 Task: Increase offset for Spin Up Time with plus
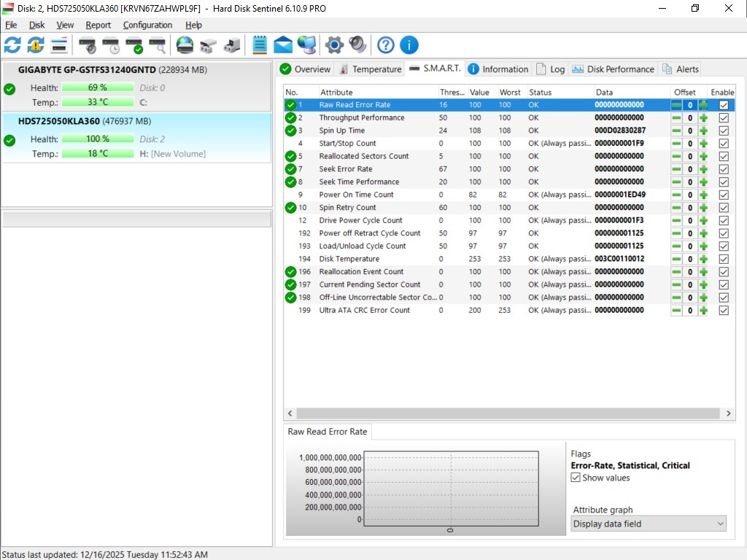[x=703, y=131]
